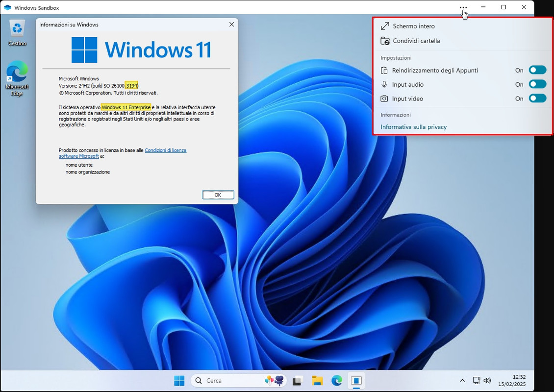Viewport: 554px width, 392px height.
Task: Select the Microsoft Edge desktop shortcut
Action: (x=17, y=79)
